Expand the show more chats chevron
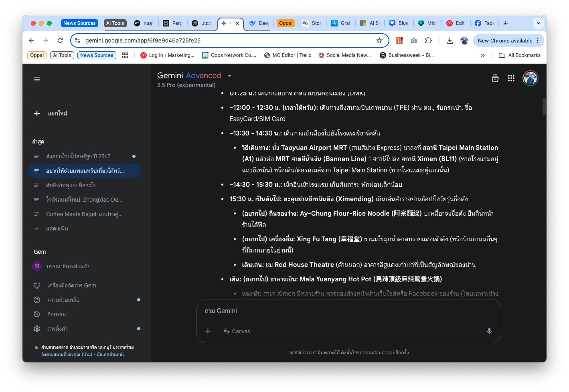Viewport: 569px width, 392px height. pos(36,228)
